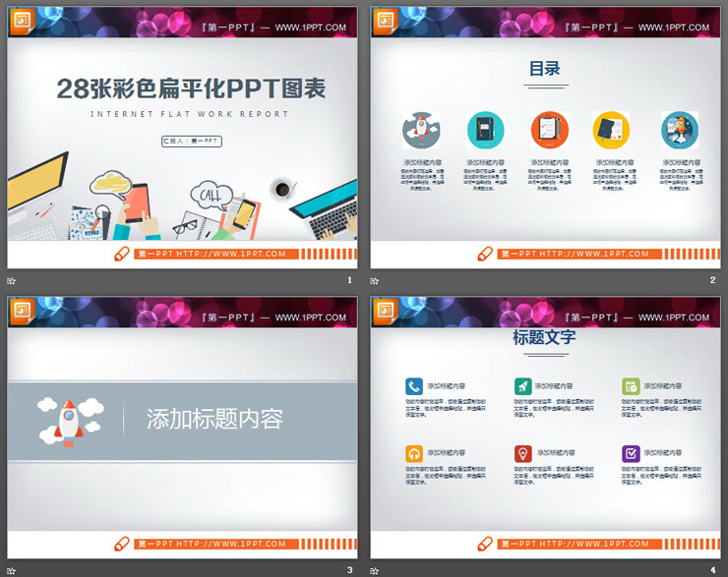Select the orange headphones icon in slide 4
Viewport: 728px width, 577px height.
414,453
